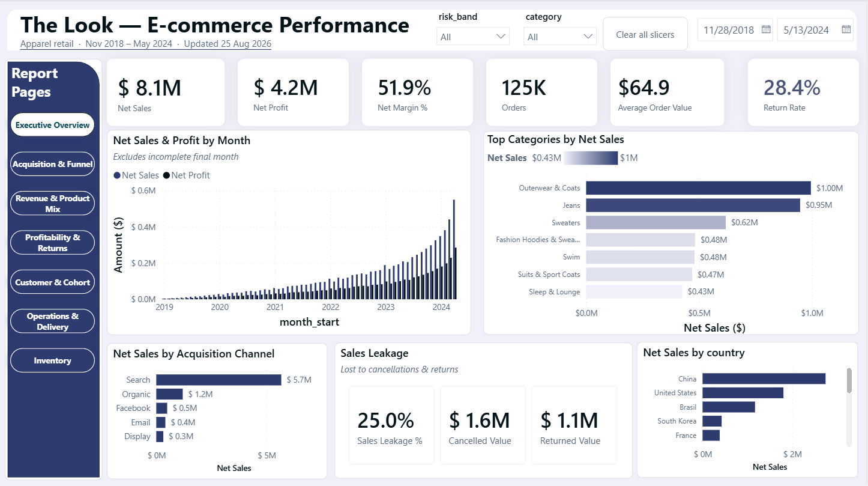This screenshot has width=868, height=486.
Task: Click the Net Profit legend dot
Action: tap(166, 175)
